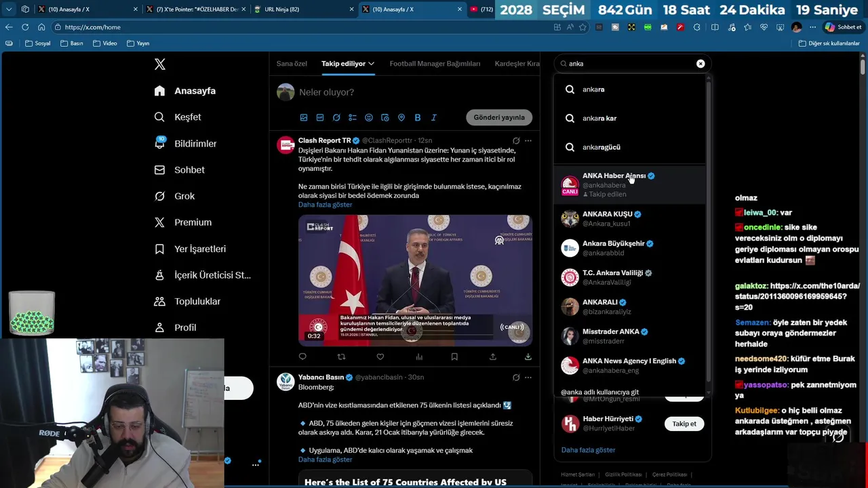Open Profil in the sidebar
Image resolution: width=868 pixels, height=488 pixels.
coord(175,327)
